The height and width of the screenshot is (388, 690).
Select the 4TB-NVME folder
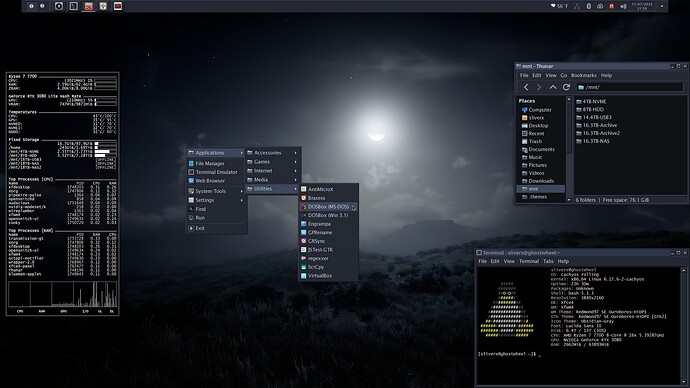tap(591, 102)
